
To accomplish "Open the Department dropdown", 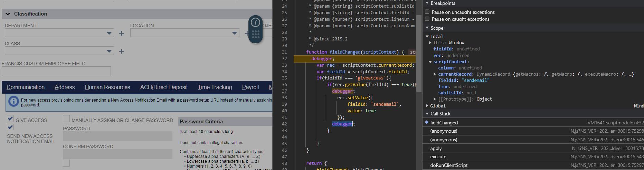I will tap(109, 33).
